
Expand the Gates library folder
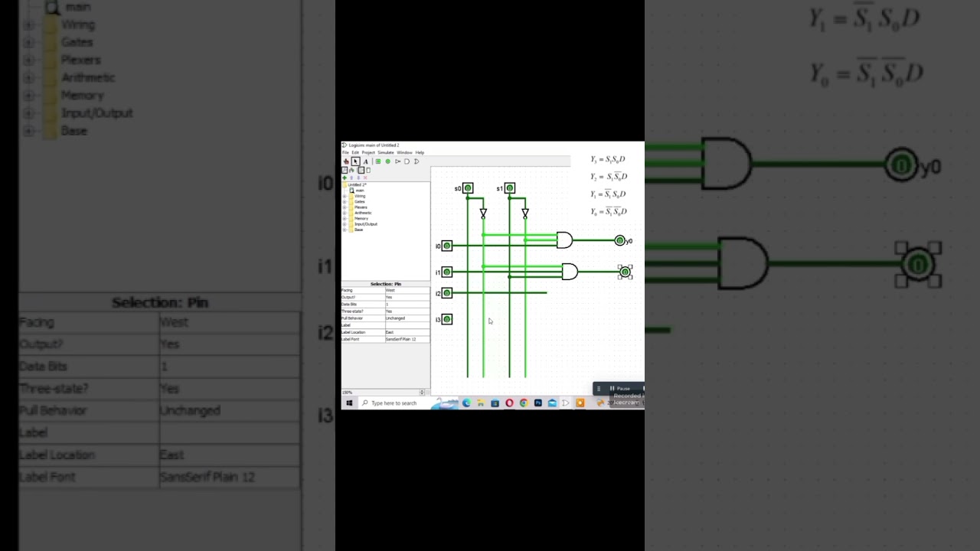(345, 201)
